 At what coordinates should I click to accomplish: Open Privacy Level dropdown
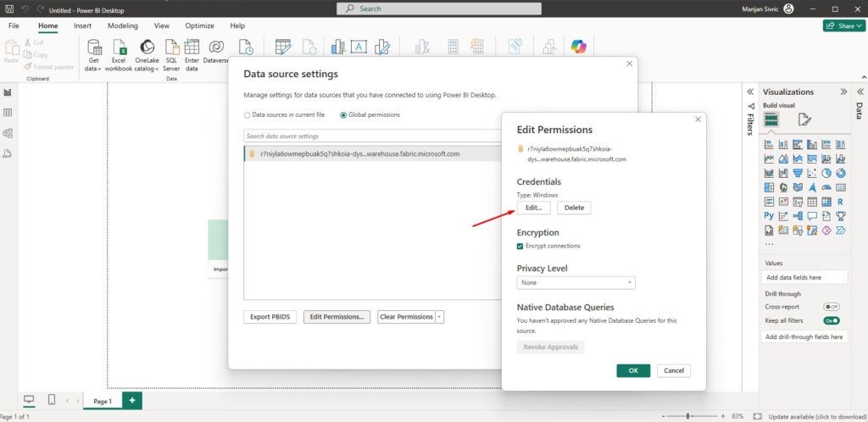click(576, 283)
